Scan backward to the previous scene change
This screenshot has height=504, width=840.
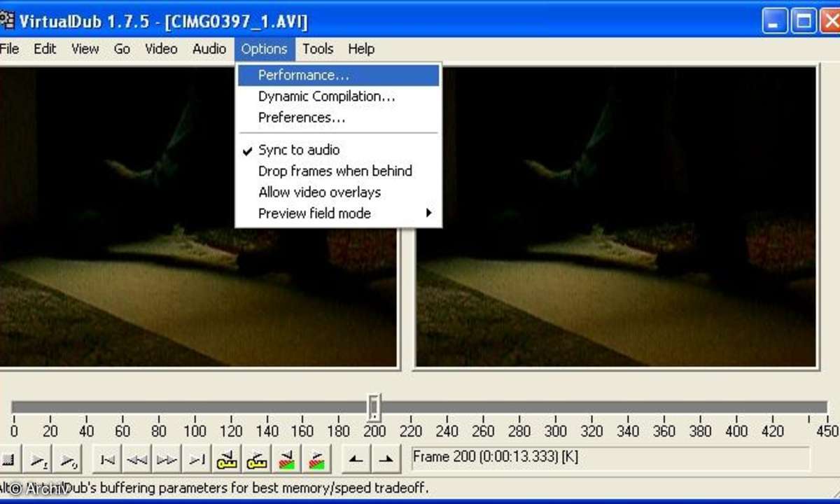coord(287,460)
